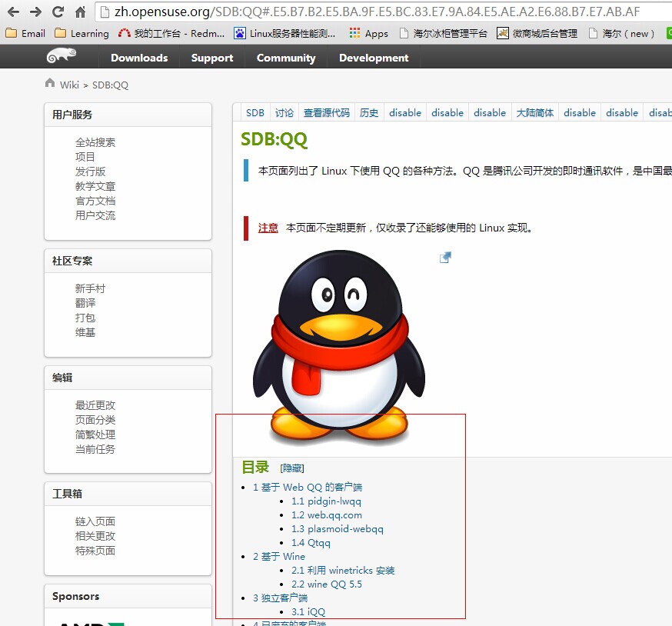Open the 海尔冰柜管理平台 bookmark

tap(443, 33)
